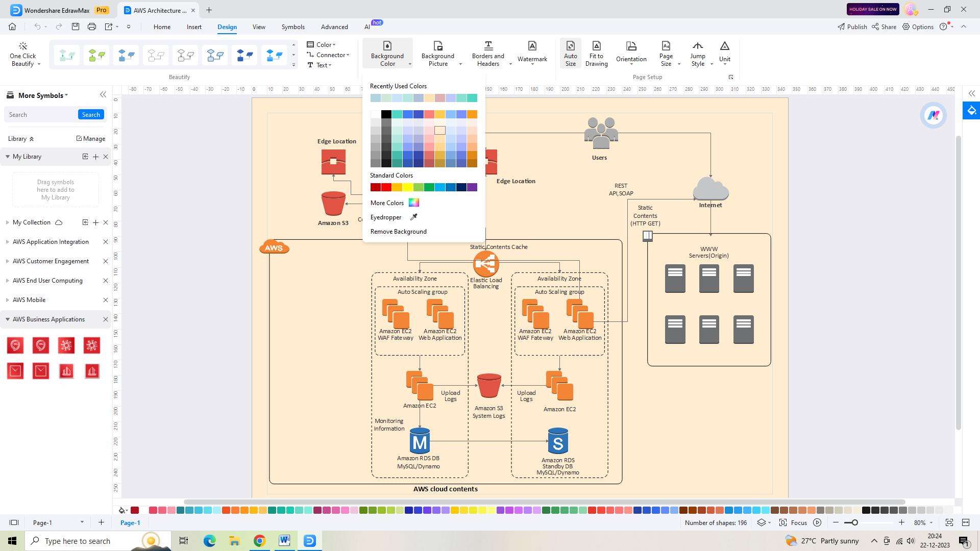This screenshot has height=551, width=980.
Task: Open More Colors dialog
Action: coord(395,203)
